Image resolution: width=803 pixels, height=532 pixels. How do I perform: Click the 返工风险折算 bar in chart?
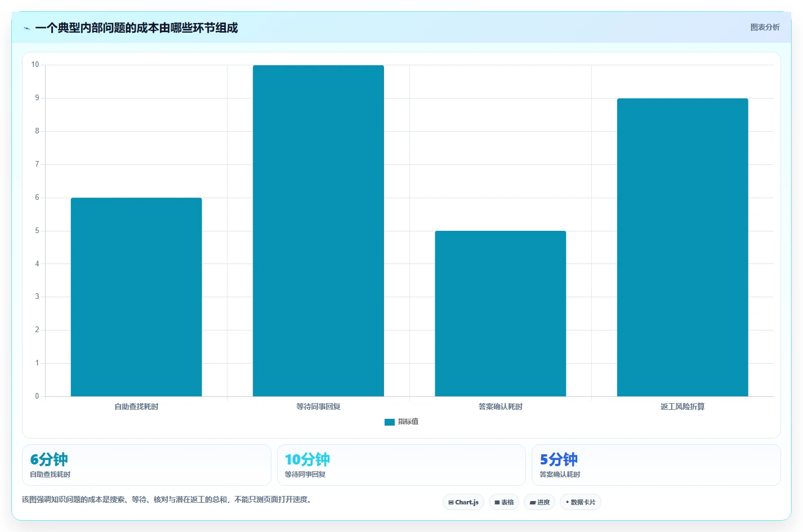pyautogui.click(x=682, y=247)
